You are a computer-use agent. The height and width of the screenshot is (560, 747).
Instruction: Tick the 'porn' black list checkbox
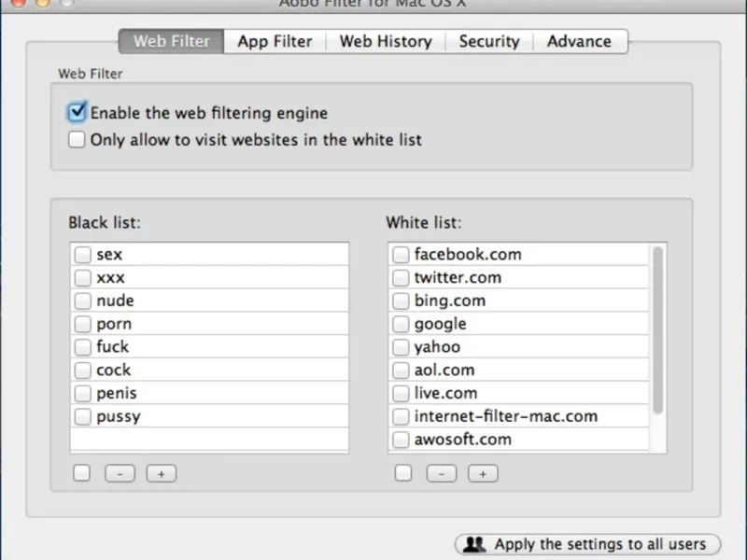(x=82, y=324)
